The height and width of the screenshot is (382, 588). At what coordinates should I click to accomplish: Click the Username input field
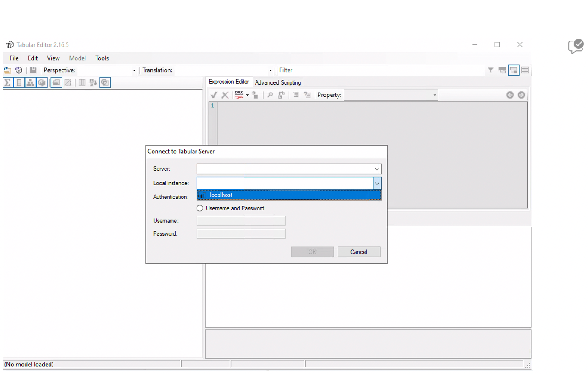(241, 221)
